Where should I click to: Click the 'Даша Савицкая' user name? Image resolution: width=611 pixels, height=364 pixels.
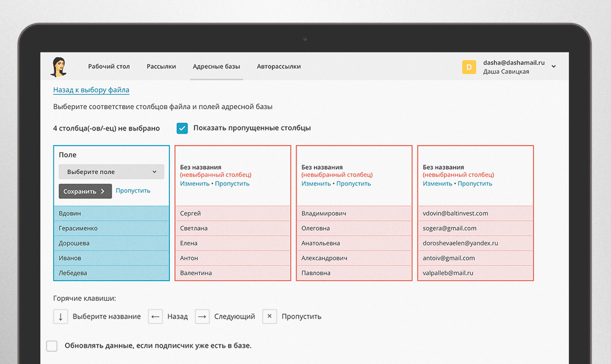point(506,72)
